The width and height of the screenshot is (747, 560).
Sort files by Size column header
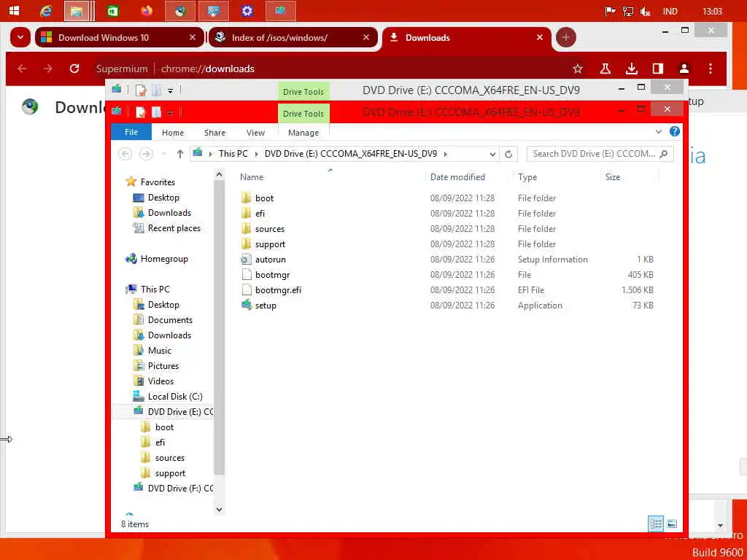613,177
